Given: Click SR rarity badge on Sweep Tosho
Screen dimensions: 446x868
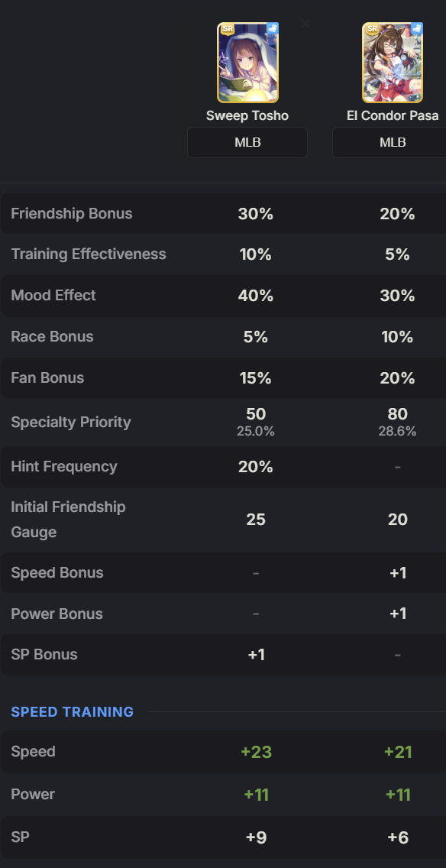Looking at the screenshot, I should 227,29.
